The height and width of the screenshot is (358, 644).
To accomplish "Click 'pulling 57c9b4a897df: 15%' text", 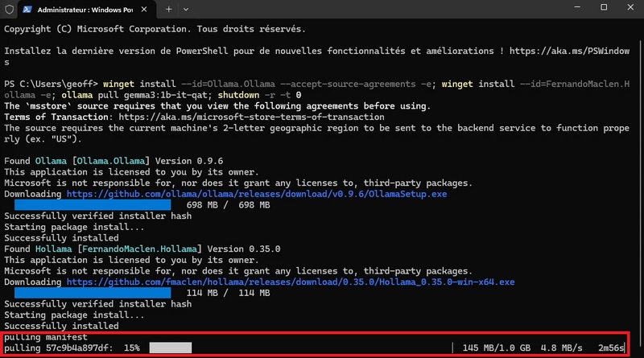I will coord(72,348).
